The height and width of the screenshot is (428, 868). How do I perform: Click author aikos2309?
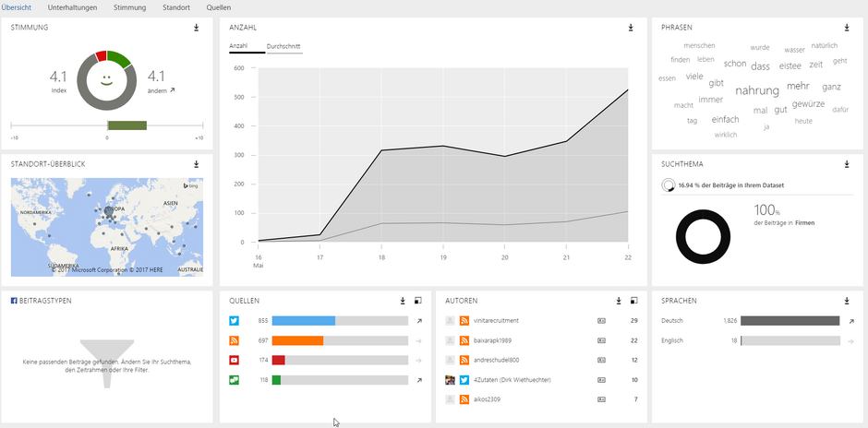point(488,399)
